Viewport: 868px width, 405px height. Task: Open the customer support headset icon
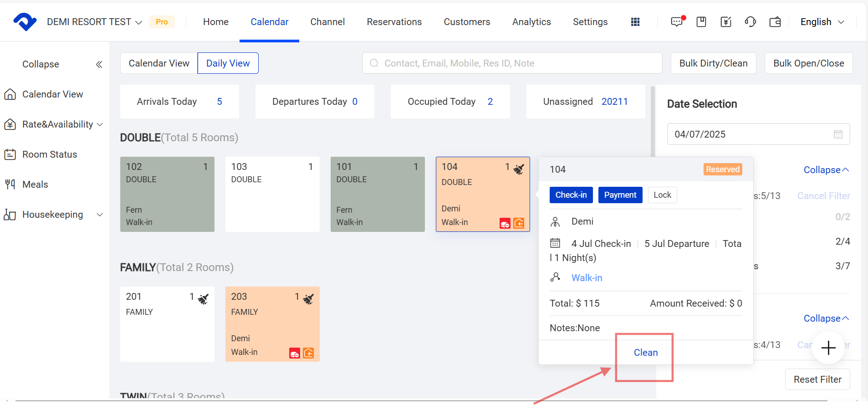pos(750,22)
